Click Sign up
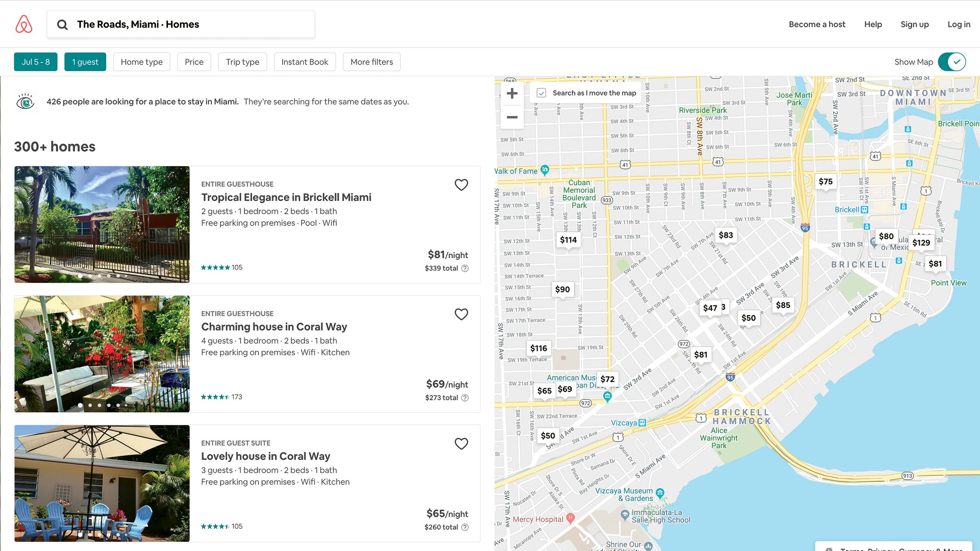Screen dimensions: 980x551 click(915, 24)
